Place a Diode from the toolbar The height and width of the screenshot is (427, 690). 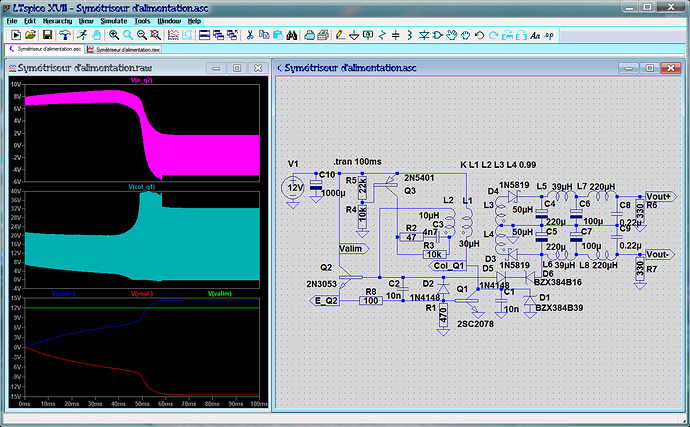[x=424, y=35]
